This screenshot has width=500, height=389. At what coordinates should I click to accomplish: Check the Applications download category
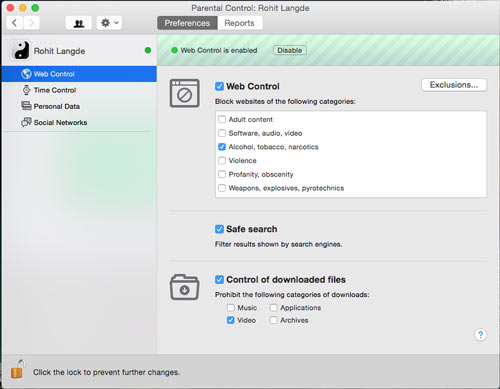274,307
